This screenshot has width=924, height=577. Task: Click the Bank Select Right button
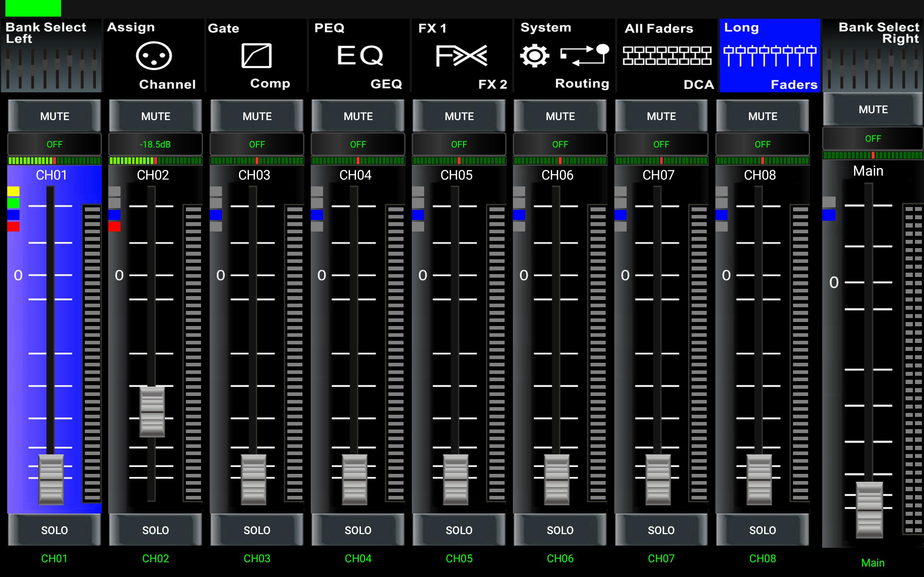(873, 56)
